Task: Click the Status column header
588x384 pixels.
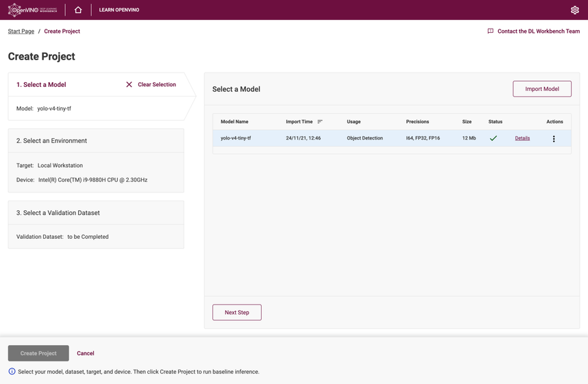Action: click(495, 122)
